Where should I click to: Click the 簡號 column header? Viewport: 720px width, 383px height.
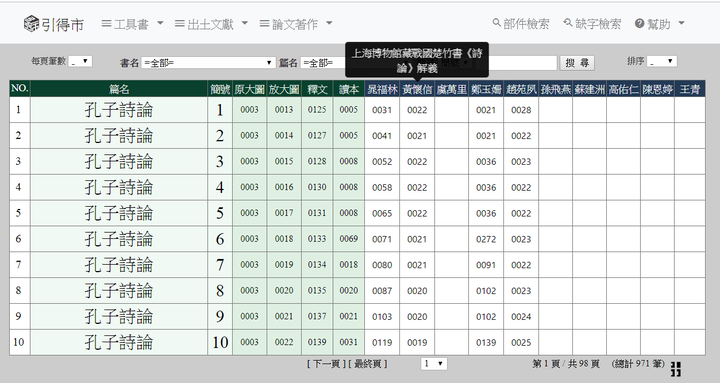point(220,89)
